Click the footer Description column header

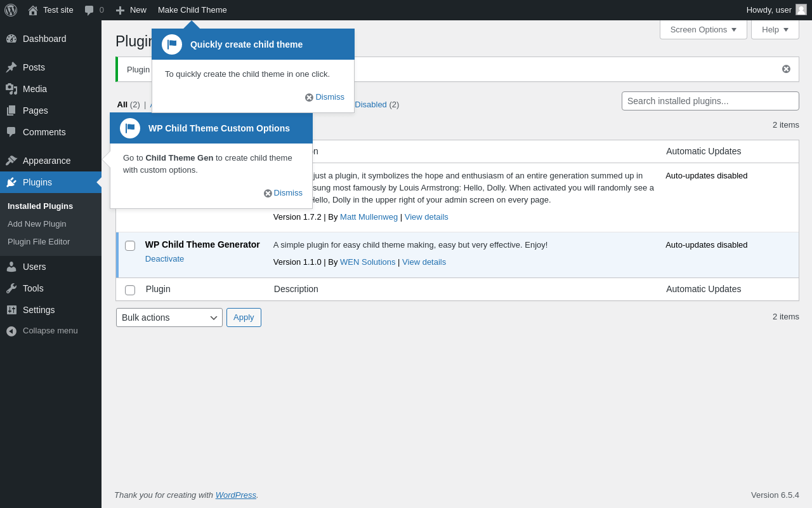(x=296, y=289)
